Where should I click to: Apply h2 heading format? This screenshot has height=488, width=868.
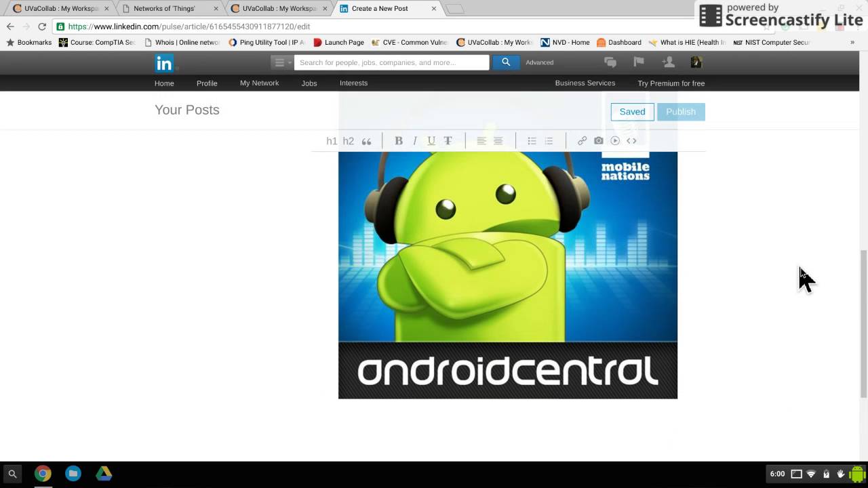pos(349,141)
